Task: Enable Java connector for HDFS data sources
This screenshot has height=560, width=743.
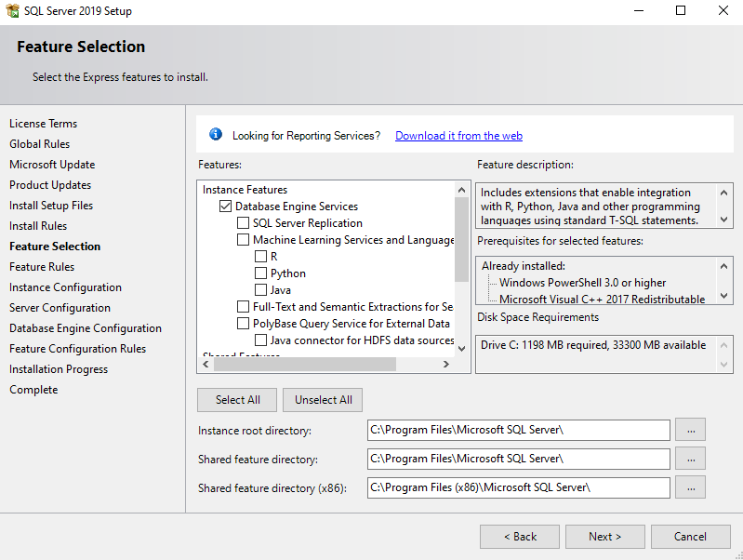Action: click(260, 340)
